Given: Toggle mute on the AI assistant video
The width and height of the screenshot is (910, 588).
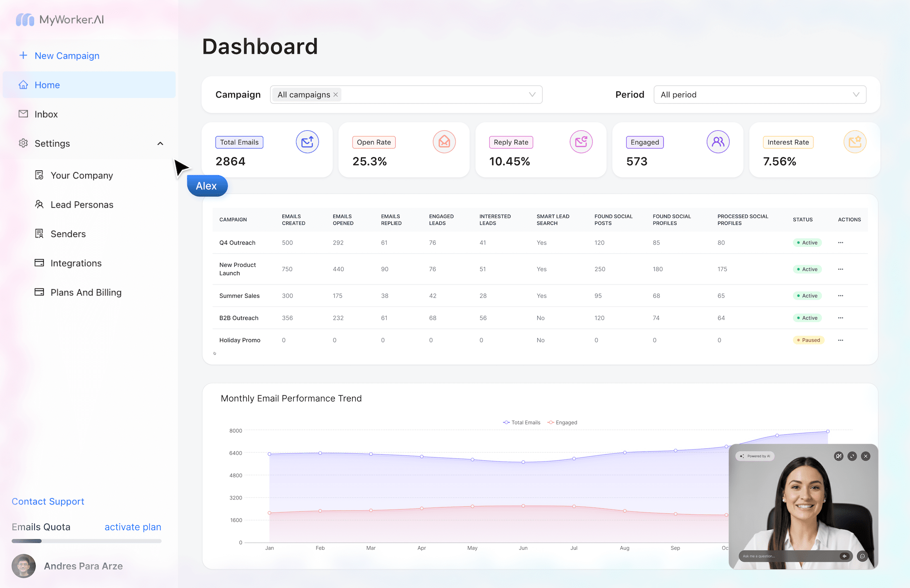Looking at the screenshot, I should tap(838, 456).
